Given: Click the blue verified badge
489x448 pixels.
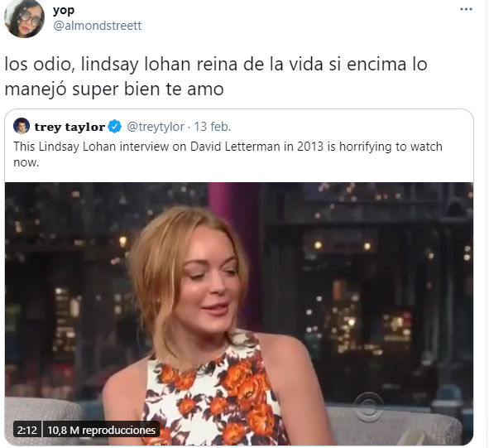Looking at the screenshot, I should point(115,127).
